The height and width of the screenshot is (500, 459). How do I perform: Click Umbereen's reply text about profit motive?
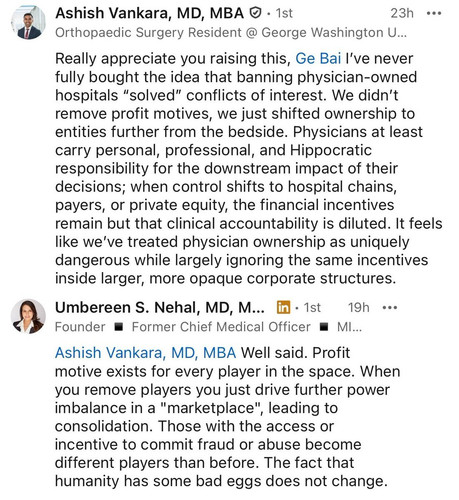(x=228, y=417)
